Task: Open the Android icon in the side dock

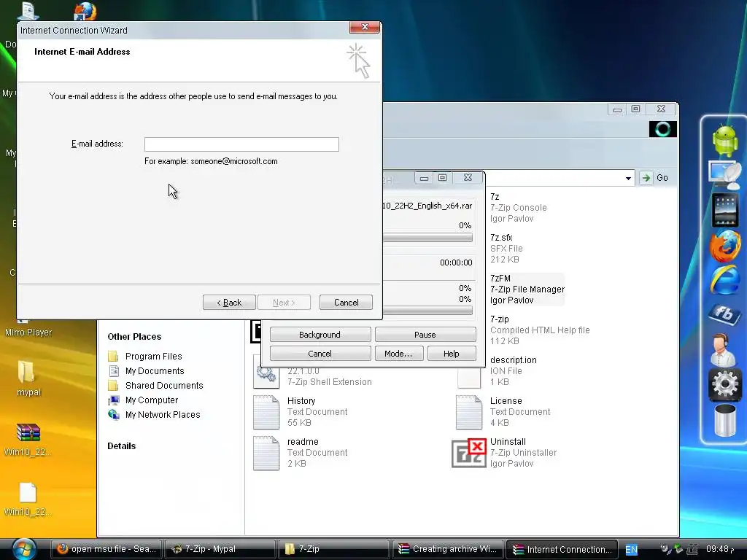Action: pos(724,141)
